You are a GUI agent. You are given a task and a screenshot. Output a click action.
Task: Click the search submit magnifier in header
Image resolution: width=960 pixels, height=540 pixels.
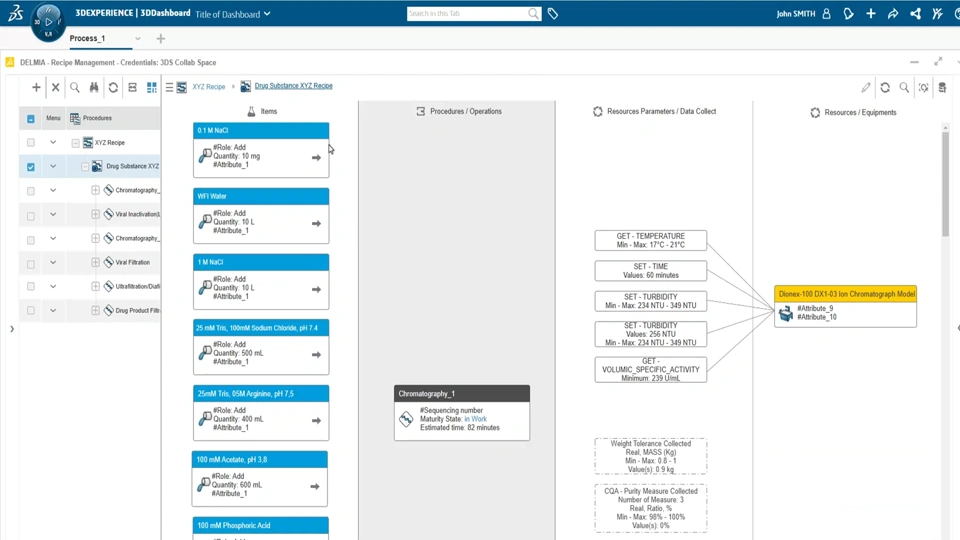pos(533,13)
